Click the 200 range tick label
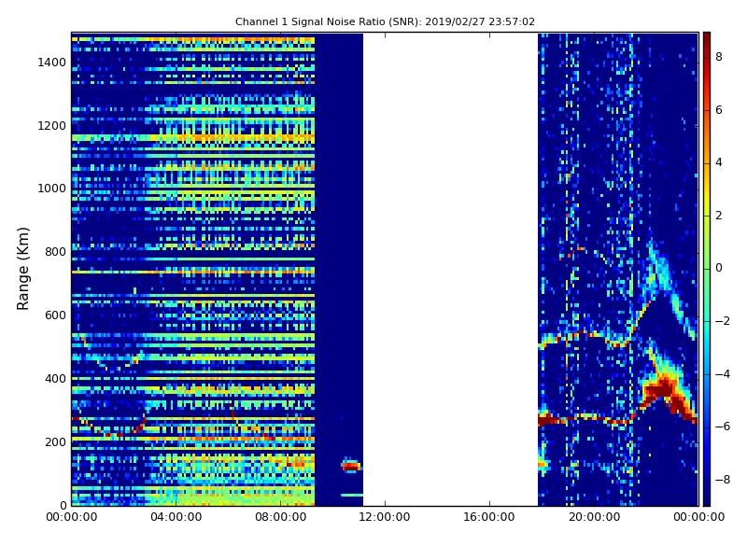747x560 pixels. 55,441
